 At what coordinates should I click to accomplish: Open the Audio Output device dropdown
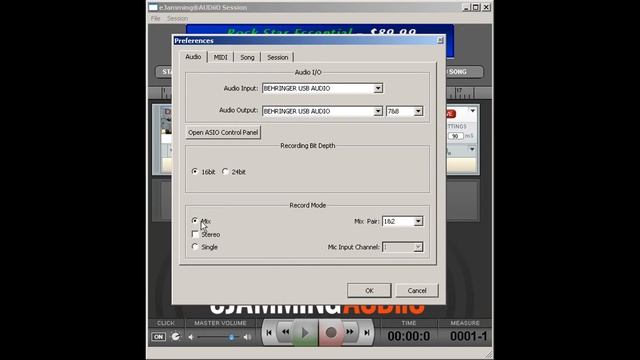(x=378, y=111)
